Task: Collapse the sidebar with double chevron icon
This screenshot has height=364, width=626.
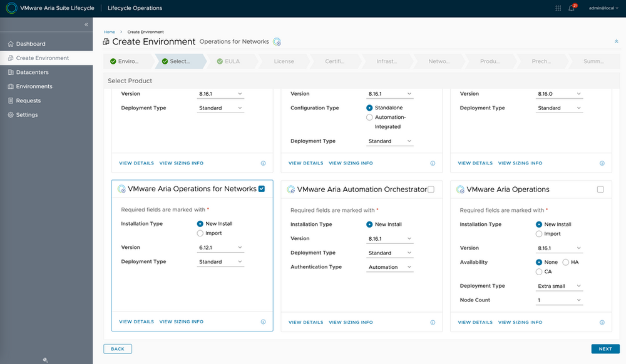Action: pos(86,25)
